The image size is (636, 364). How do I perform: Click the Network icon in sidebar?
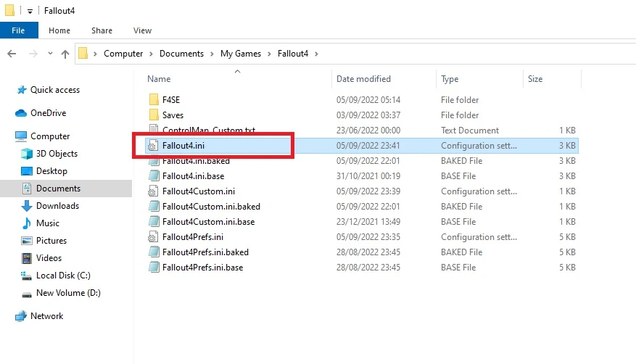(x=21, y=316)
